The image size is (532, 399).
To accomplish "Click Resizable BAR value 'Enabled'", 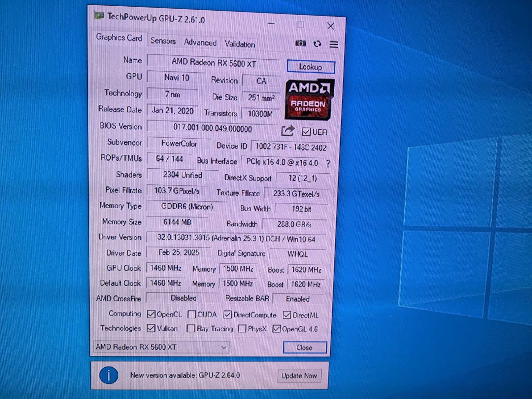I will point(298,299).
